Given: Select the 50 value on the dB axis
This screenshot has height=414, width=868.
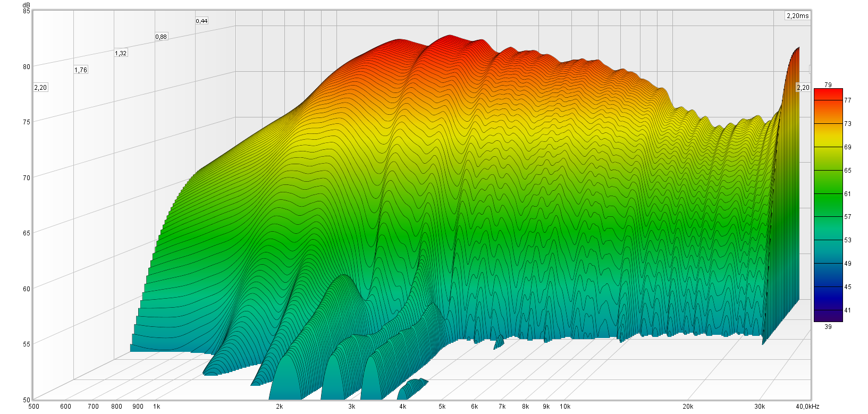Looking at the screenshot, I should pos(27,400).
